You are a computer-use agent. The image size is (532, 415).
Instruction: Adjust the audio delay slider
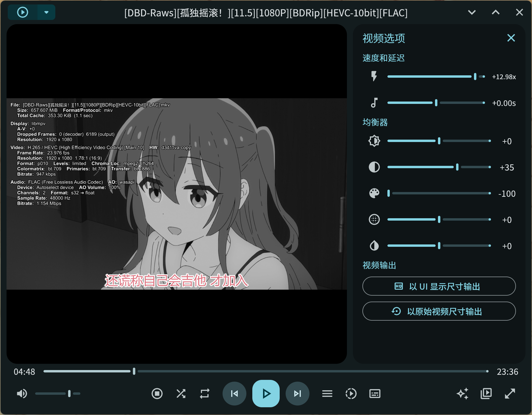[436, 103]
